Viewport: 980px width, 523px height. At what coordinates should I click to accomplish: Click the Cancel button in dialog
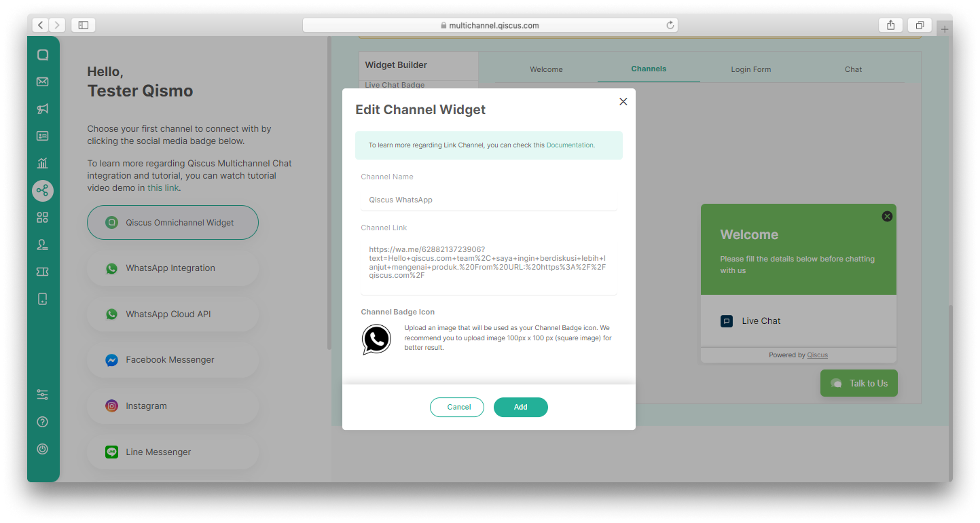click(x=457, y=407)
